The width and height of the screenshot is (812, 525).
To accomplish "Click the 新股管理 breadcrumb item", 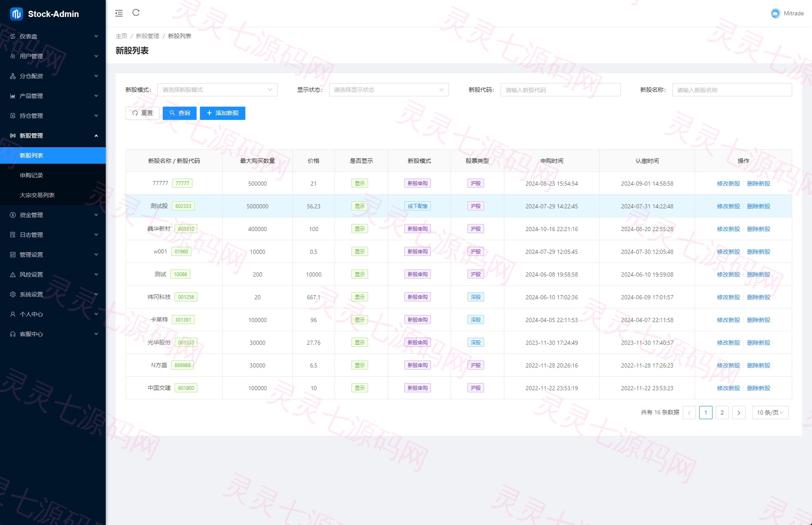I will click(x=147, y=36).
